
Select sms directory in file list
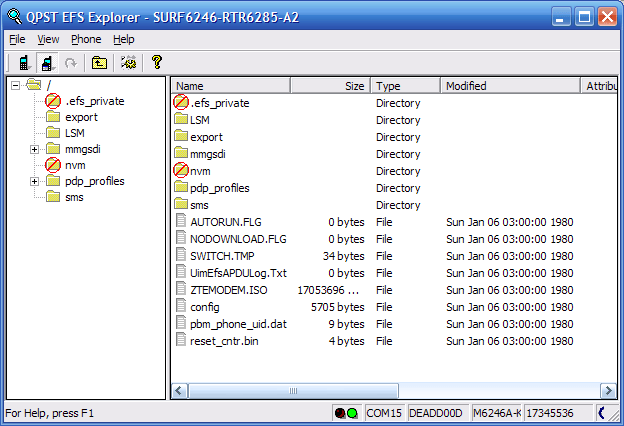(199, 205)
